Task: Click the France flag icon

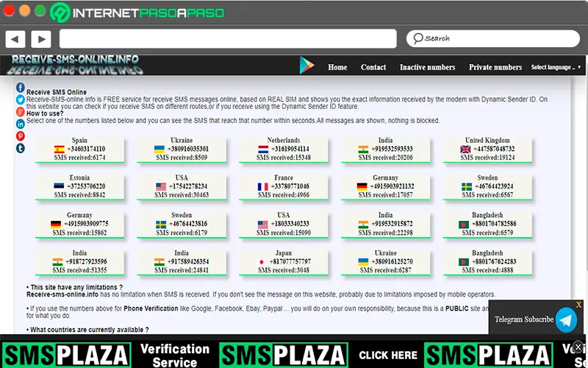Action: [x=263, y=186]
